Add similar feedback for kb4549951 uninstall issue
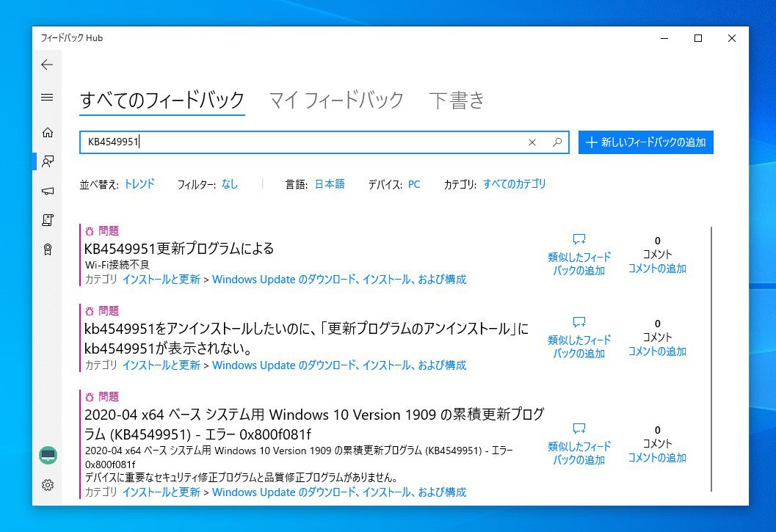The width and height of the screenshot is (776, 532). click(x=579, y=338)
